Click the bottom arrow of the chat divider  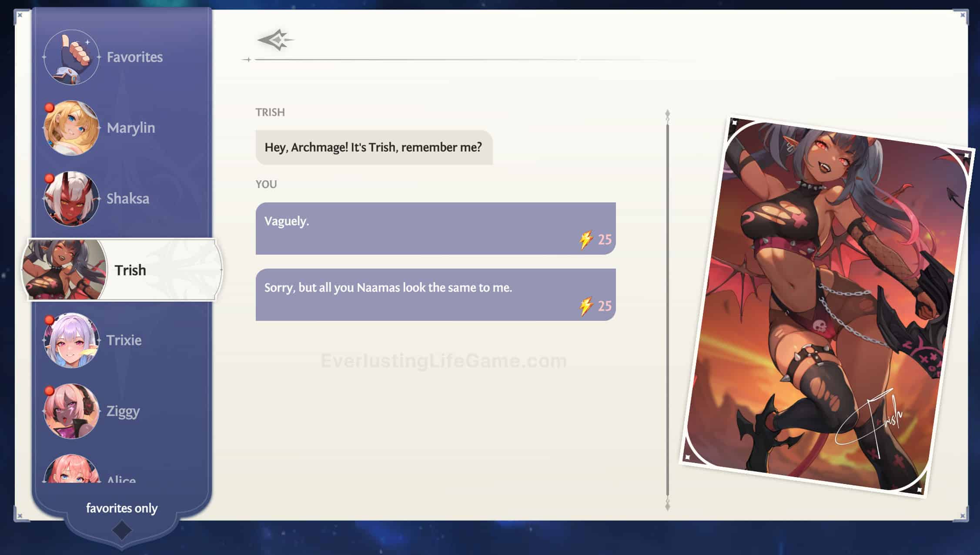pyautogui.click(x=668, y=506)
